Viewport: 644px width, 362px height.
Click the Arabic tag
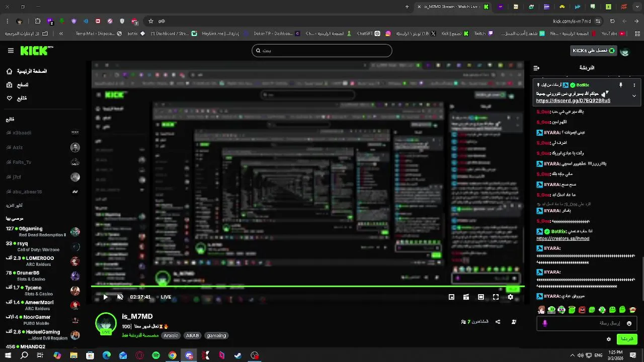[171, 335]
